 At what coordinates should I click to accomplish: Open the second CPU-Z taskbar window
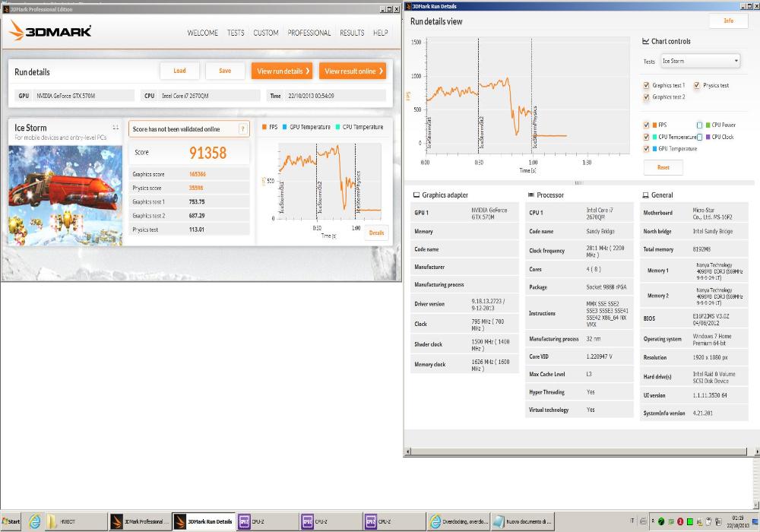coord(330,521)
